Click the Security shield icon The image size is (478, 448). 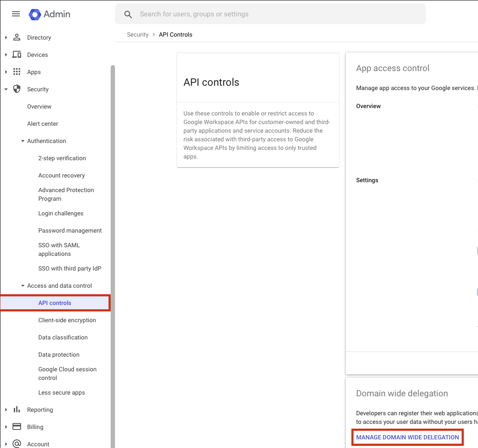pyautogui.click(x=17, y=89)
